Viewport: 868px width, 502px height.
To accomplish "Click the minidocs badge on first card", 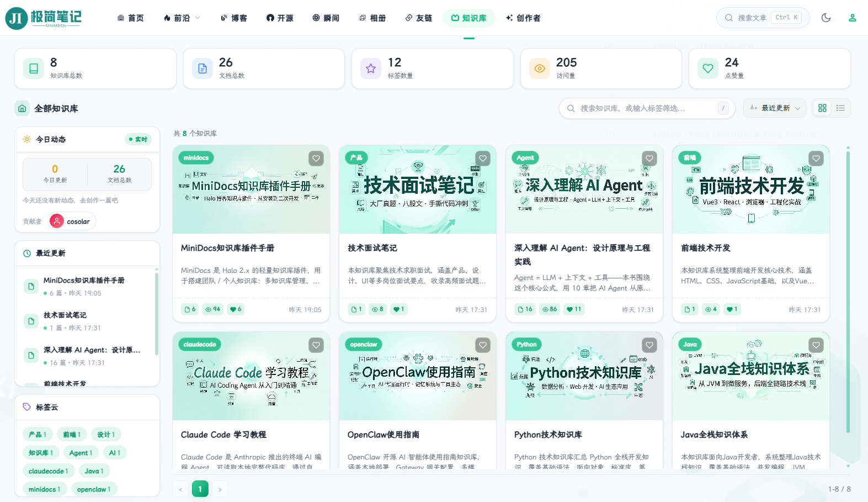I will click(x=196, y=158).
